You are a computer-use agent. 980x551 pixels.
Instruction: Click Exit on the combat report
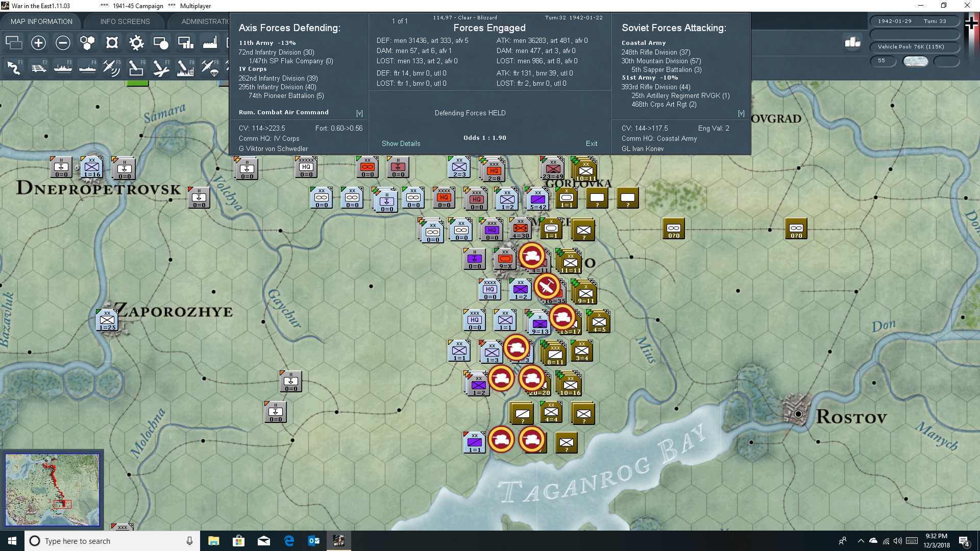click(x=592, y=144)
